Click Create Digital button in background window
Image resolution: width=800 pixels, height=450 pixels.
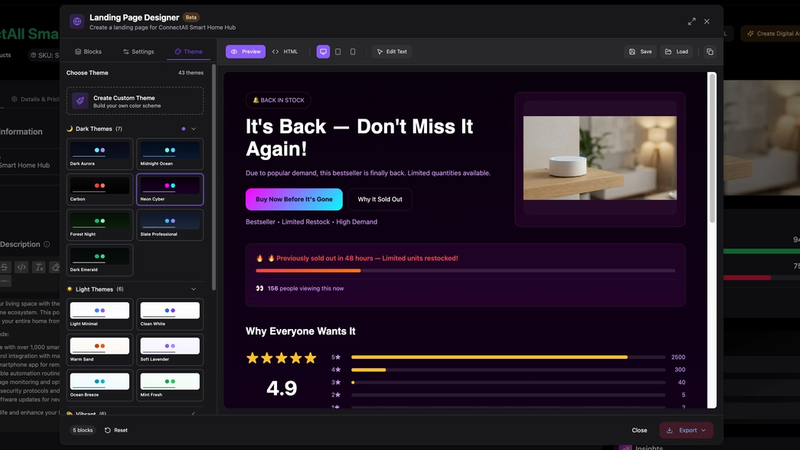point(772,34)
